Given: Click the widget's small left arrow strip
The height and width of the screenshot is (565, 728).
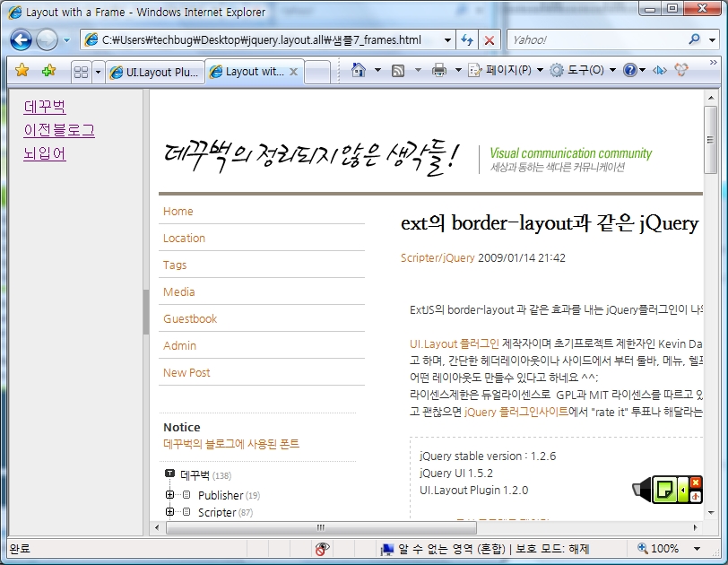Looking at the screenshot, I should click(683, 490).
